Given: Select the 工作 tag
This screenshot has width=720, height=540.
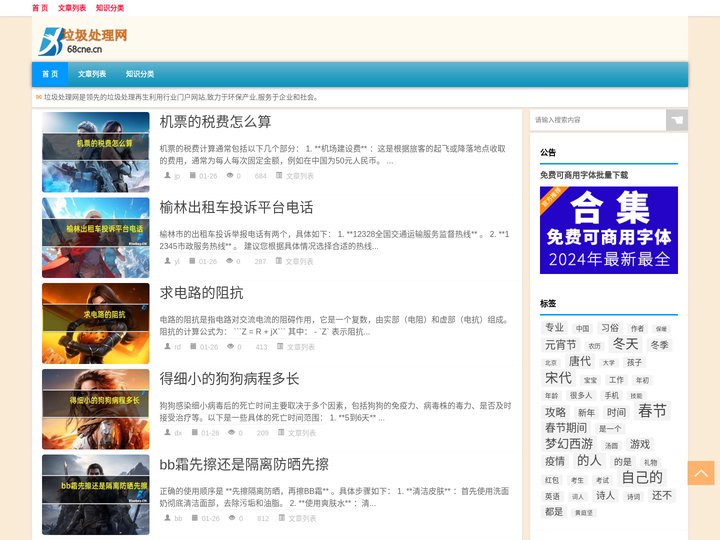Looking at the screenshot, I should [x=616, y=380].
